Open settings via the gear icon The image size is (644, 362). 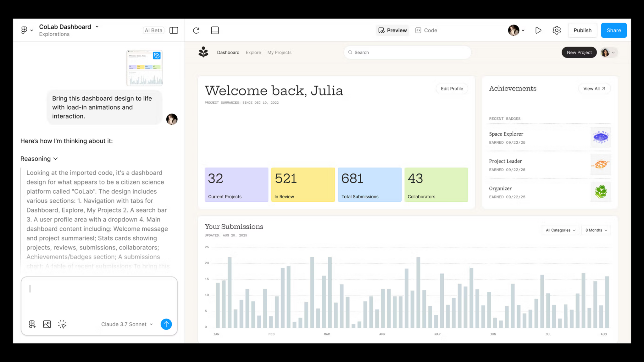(x=556, y=30)
